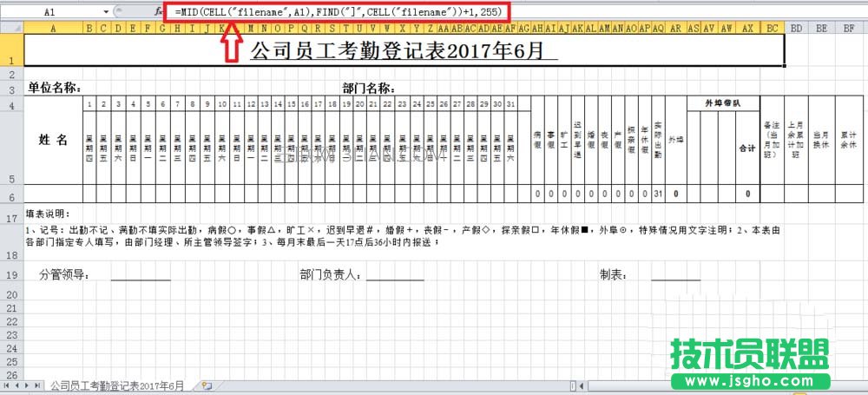Select row 25 header
868x395 pixels.
[x=11, y=362]
